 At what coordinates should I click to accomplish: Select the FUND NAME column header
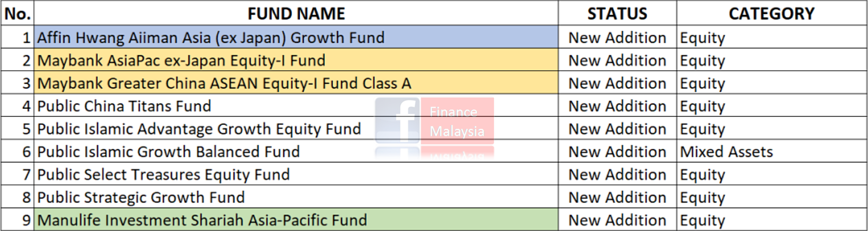[x=296, y=13]
